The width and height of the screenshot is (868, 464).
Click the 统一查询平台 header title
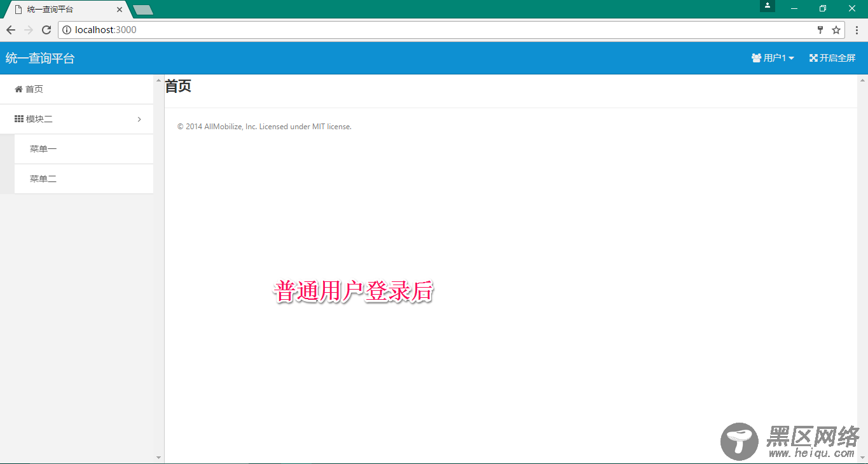pos(40,58)
